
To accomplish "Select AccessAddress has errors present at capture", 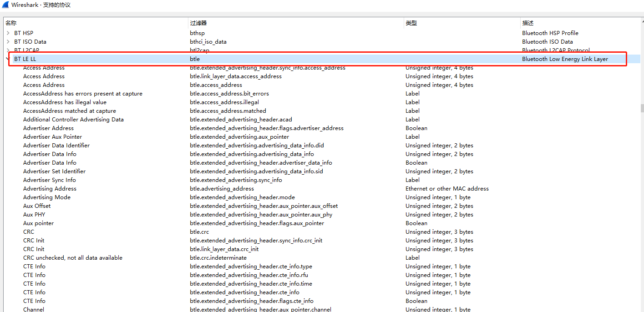I will click(x=83, y=94).
